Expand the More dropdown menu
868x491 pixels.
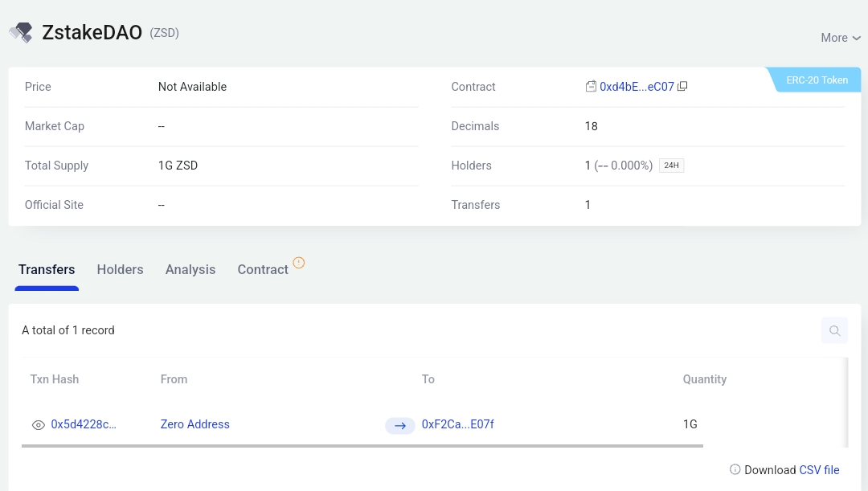841,38
